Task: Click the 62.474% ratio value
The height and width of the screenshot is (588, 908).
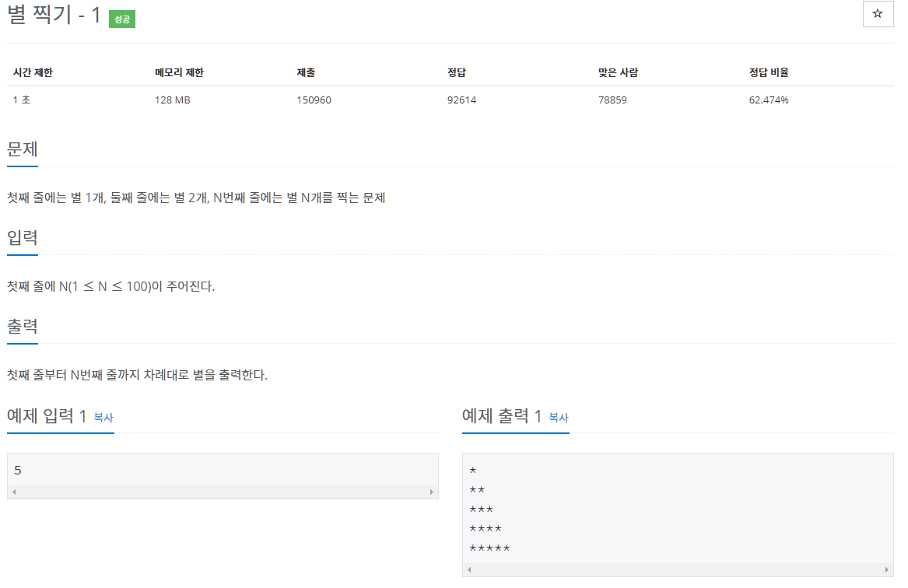Action: pos(769,100)
